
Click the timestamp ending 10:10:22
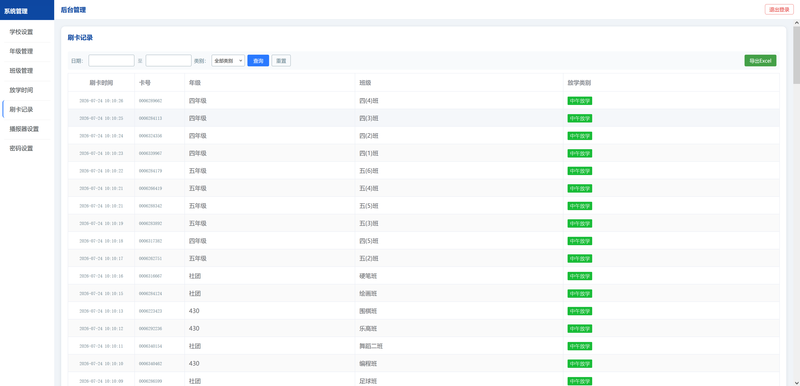pos(101,171)
